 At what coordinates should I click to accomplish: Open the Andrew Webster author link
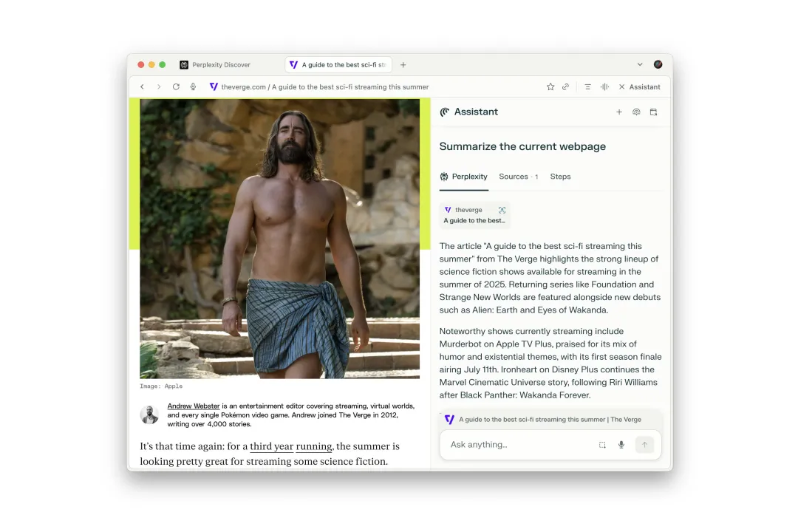(x=194, y=406)
